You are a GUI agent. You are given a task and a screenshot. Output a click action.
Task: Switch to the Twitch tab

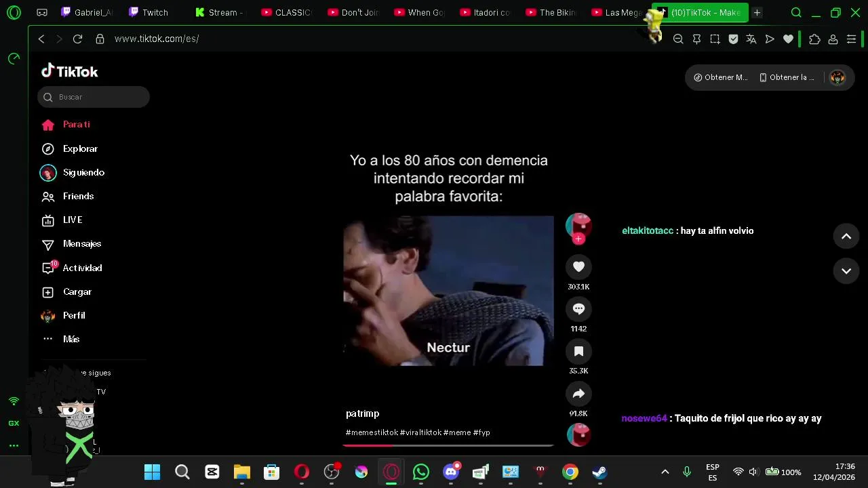coord(154,12)
